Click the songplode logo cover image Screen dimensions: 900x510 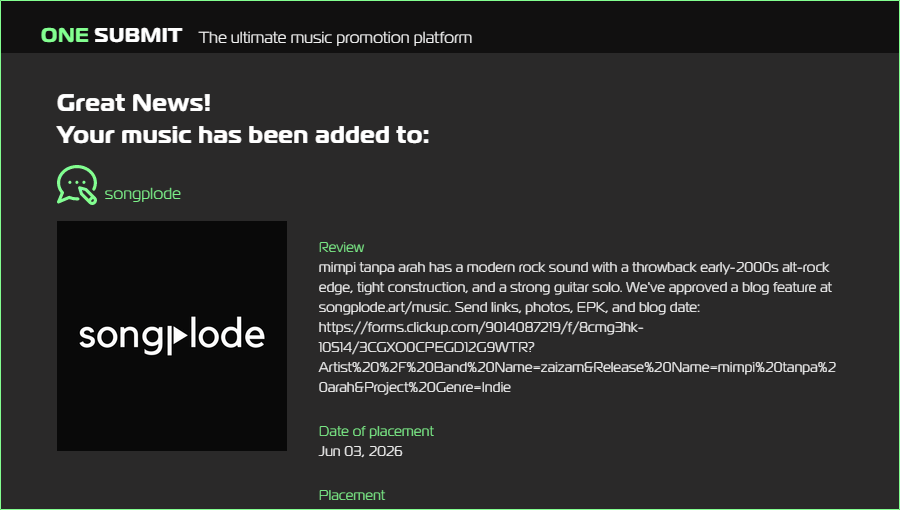click(x=172, y=336)
